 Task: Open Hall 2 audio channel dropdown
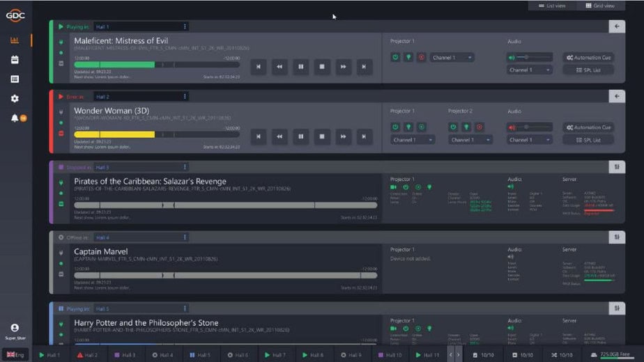530,140
